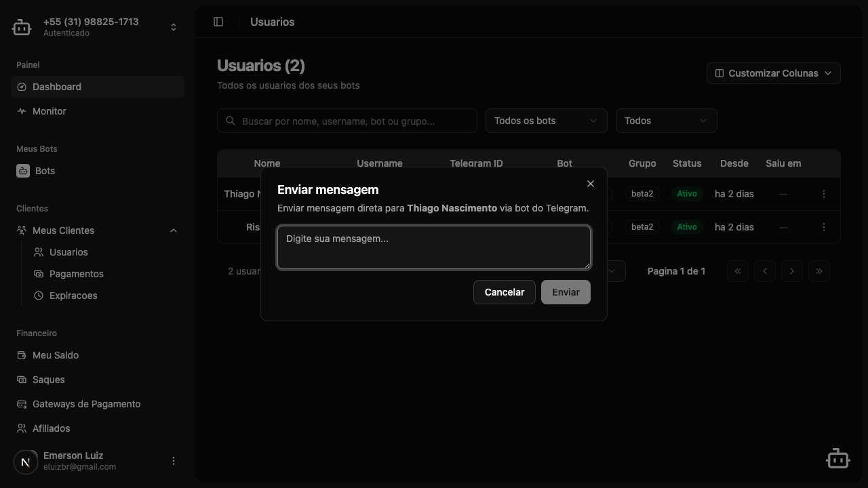
Task: Toggle the sidebar panel icon
Action: coord(218,22)
